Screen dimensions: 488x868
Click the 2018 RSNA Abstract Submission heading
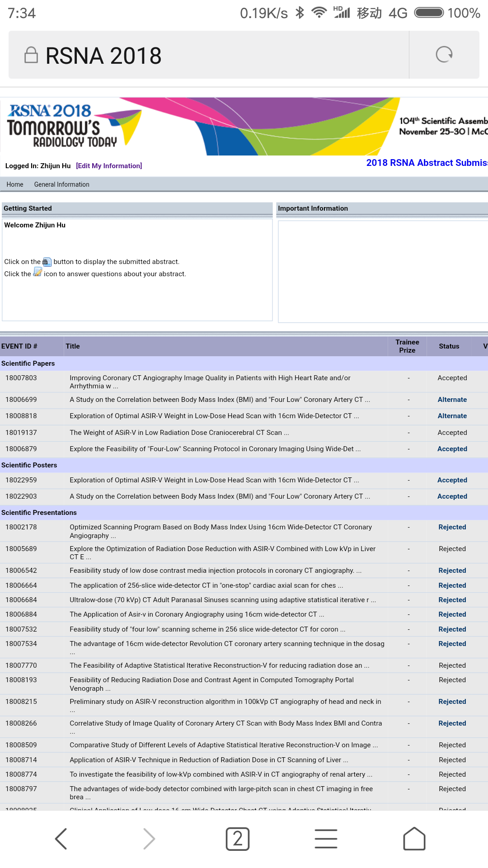coord(427,163)
